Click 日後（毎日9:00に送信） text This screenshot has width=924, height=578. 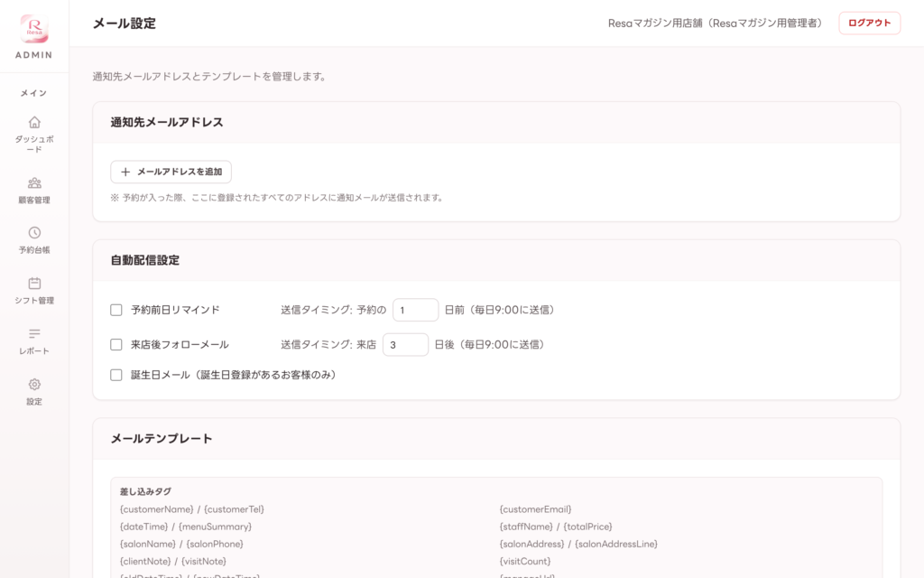coord(490,344)
